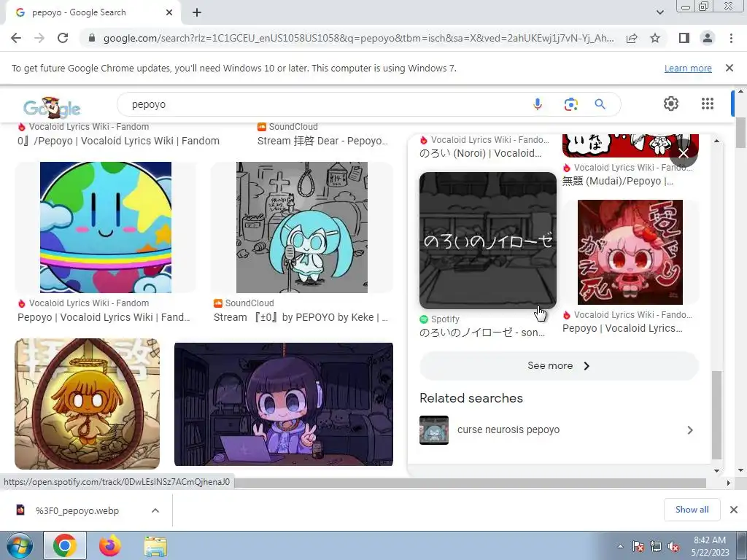Open 'Pepoyo | Vocaloid Lyrics Wiki | Fand...' link
The height and width of the screenshot is (560, 747).
tap(104, 317)
